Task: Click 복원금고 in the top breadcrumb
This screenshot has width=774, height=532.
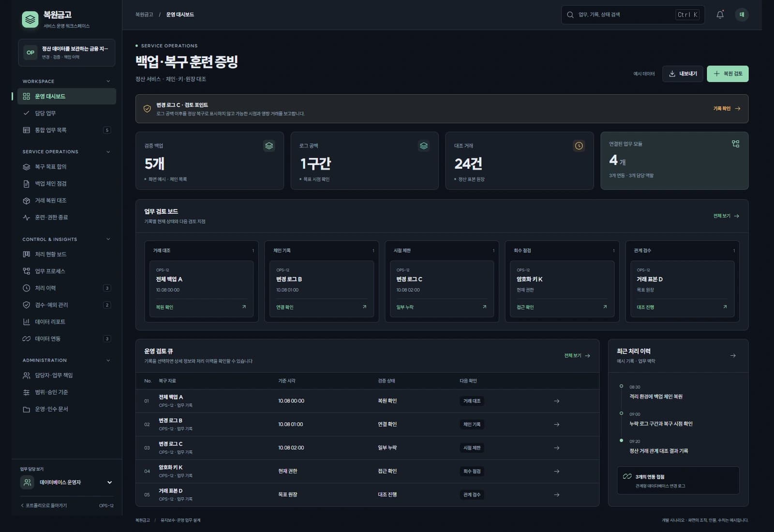Action: 144,15
